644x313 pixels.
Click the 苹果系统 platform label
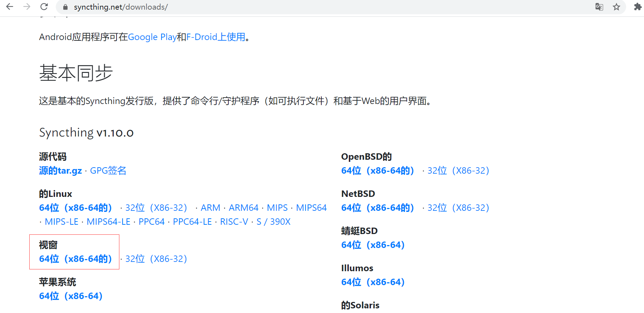[x=58, y=282]
